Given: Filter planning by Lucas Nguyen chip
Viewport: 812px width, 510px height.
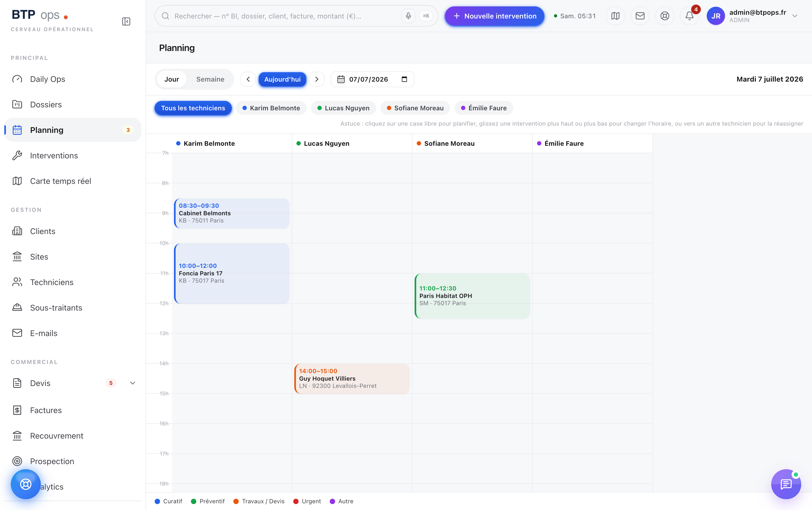Looking at the screenshot, I should pyautogui.click(x=343, y=108).
